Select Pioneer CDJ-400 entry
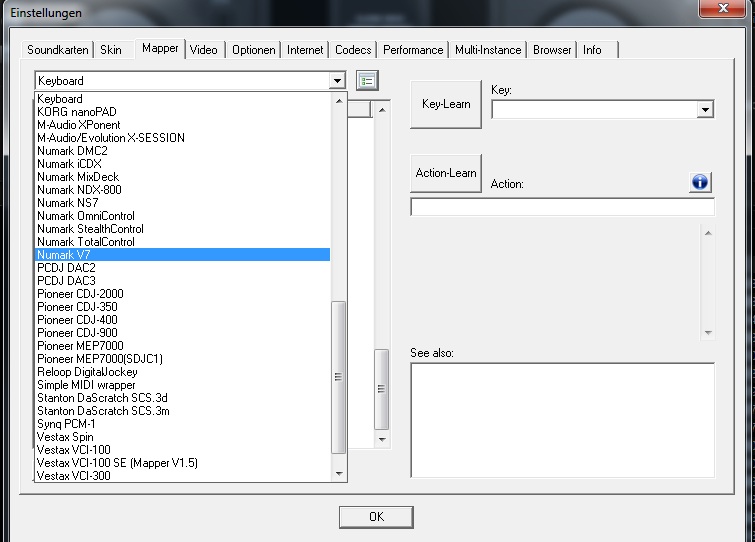Viewport: 755px width, 542px height. click(183, 320)
